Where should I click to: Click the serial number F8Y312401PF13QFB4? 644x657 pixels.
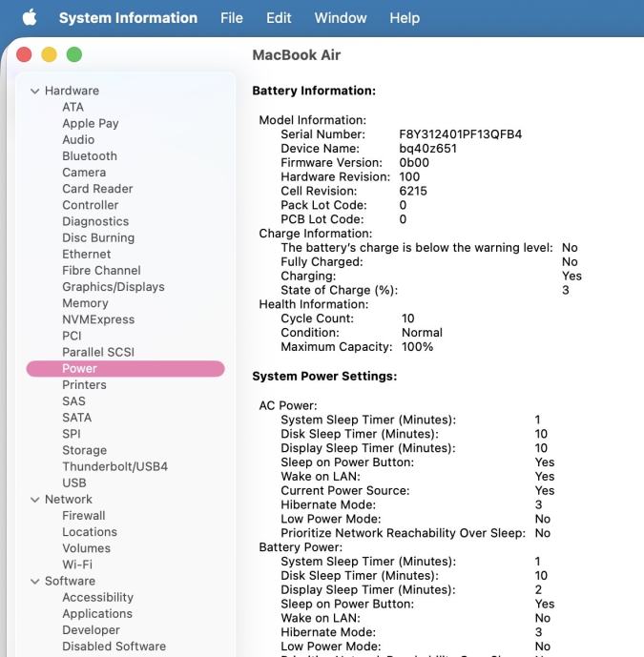(461, 134)
